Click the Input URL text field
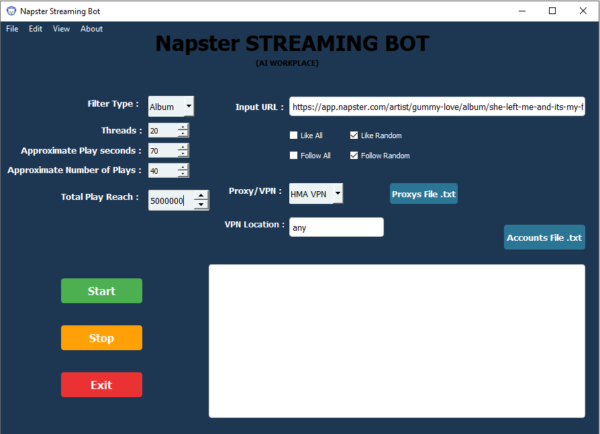600x434 pixels. tap(437, 106)
